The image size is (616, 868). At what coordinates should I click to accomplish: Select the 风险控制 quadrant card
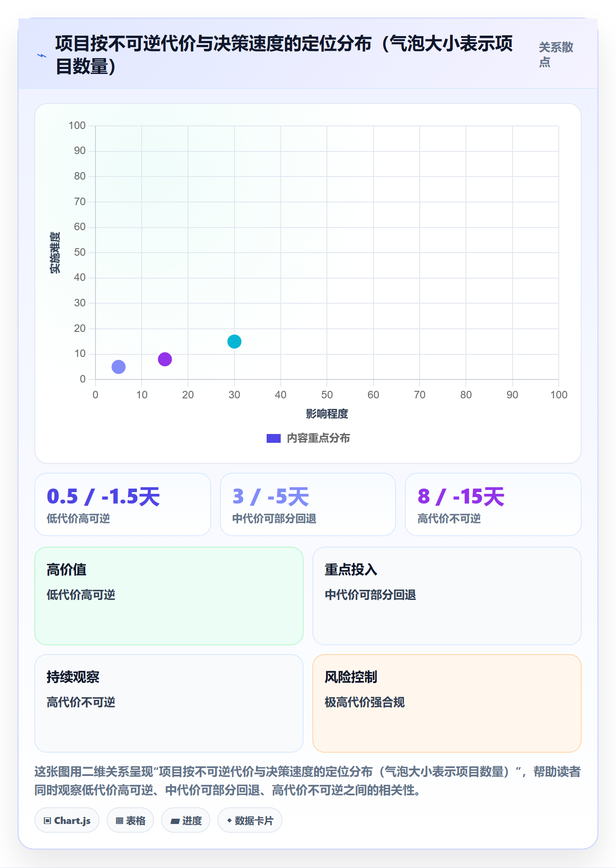pyautogui.click(x=447, y=703)
